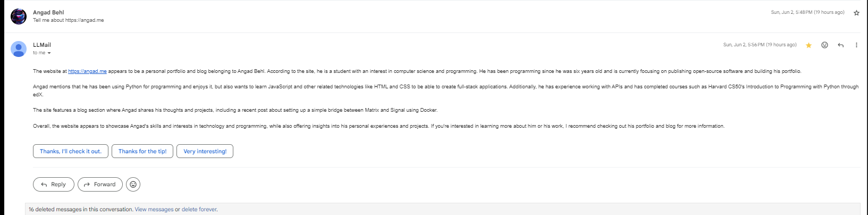Click the Forward button

(100, 184)
